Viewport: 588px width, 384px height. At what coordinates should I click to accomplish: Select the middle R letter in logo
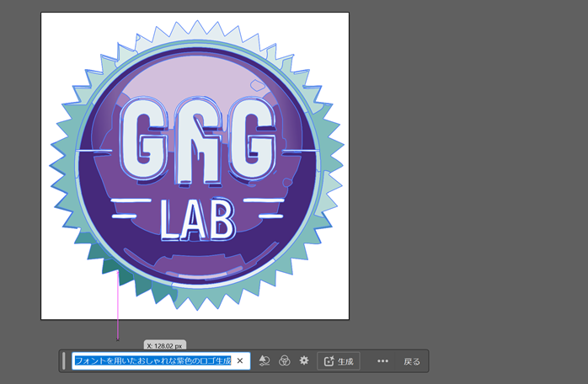pos(196,141)
